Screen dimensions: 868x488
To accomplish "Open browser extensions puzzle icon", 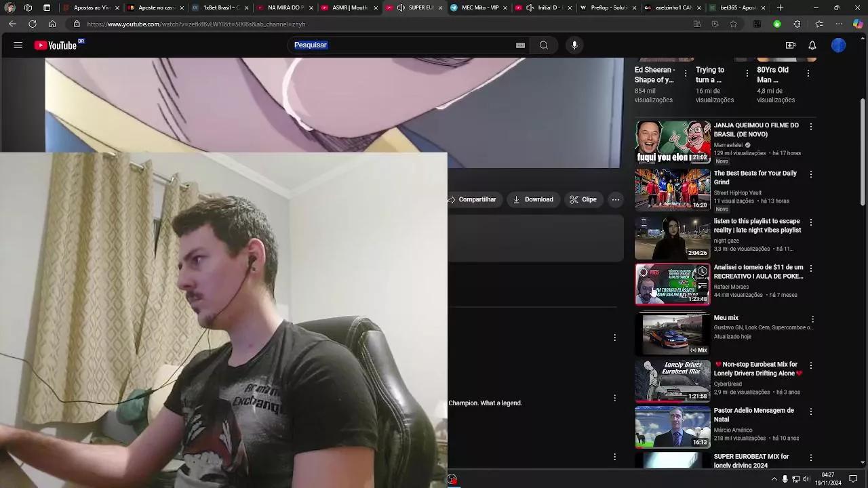I will click(797, 24).
